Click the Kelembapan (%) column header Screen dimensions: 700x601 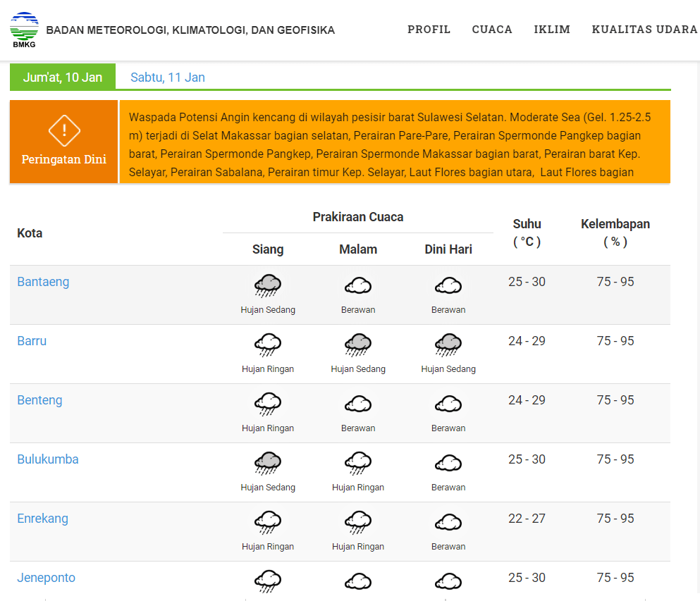point(615,233)
